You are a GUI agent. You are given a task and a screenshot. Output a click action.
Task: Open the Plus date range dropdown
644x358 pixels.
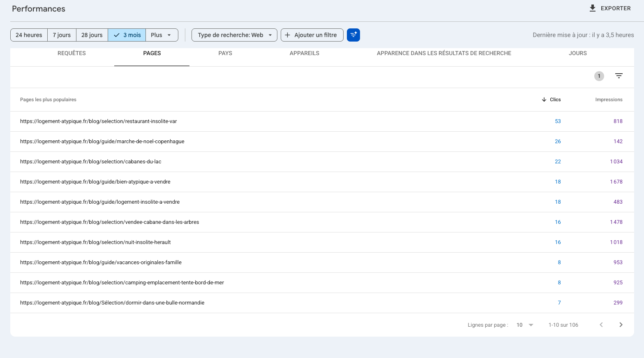tap(162, 35)
